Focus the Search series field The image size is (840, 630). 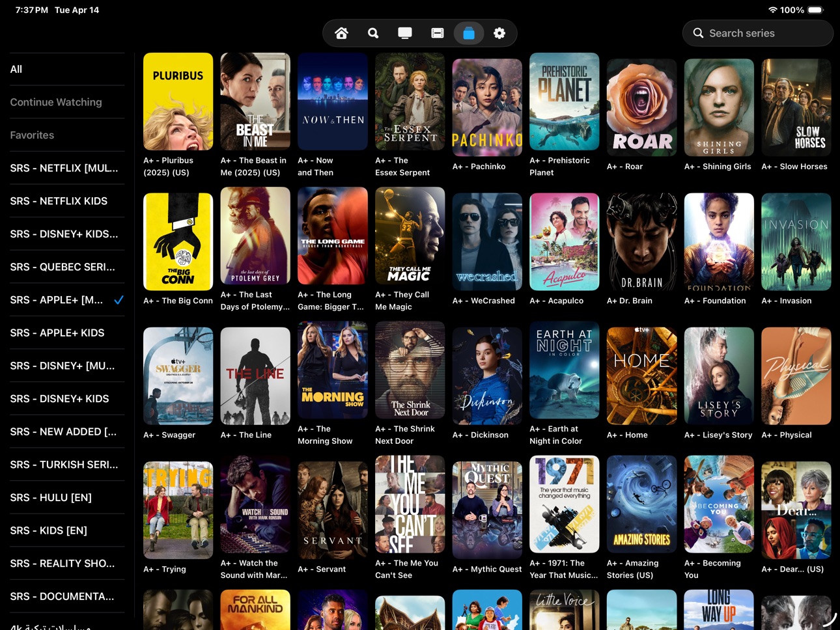pyautogui.click(x=758, y=33)
